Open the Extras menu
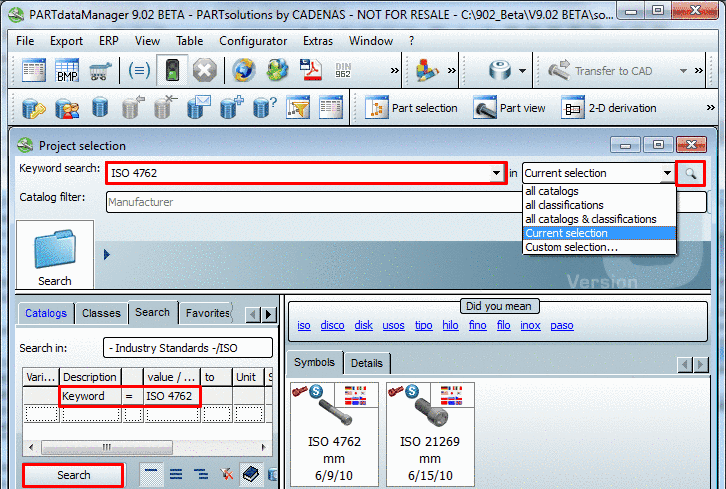 point(318,41)
